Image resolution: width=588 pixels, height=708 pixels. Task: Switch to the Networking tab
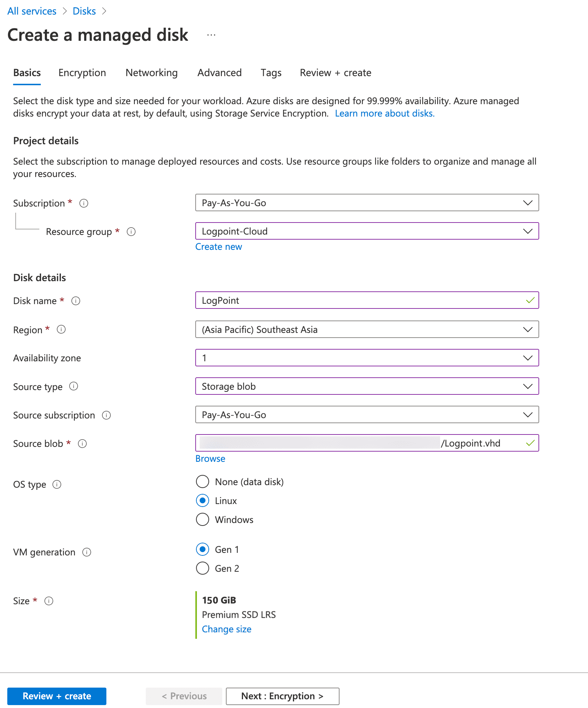[x=151, y=73]
